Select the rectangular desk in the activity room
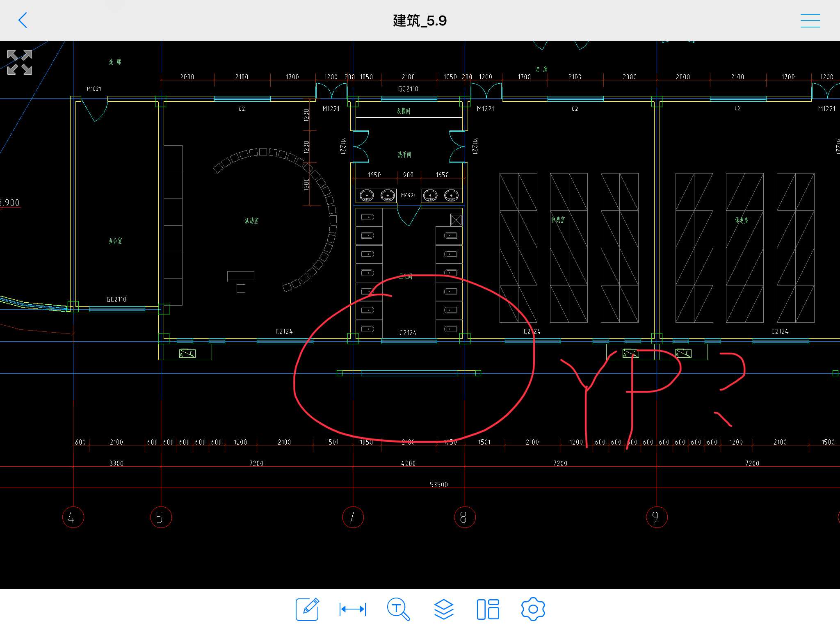Image resolution: width=840 pixels, height=630 pixels. 241,276
